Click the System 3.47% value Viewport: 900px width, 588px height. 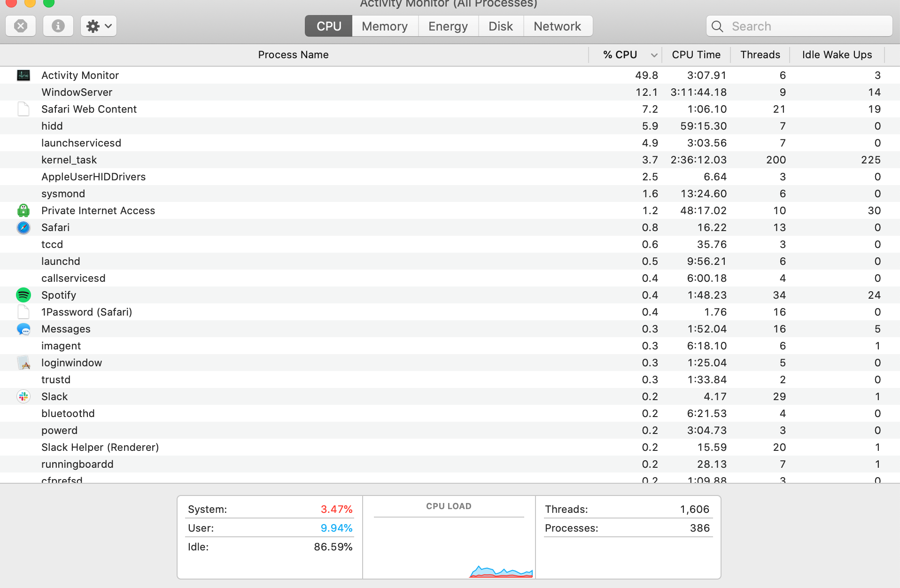[x=336, y=509]
